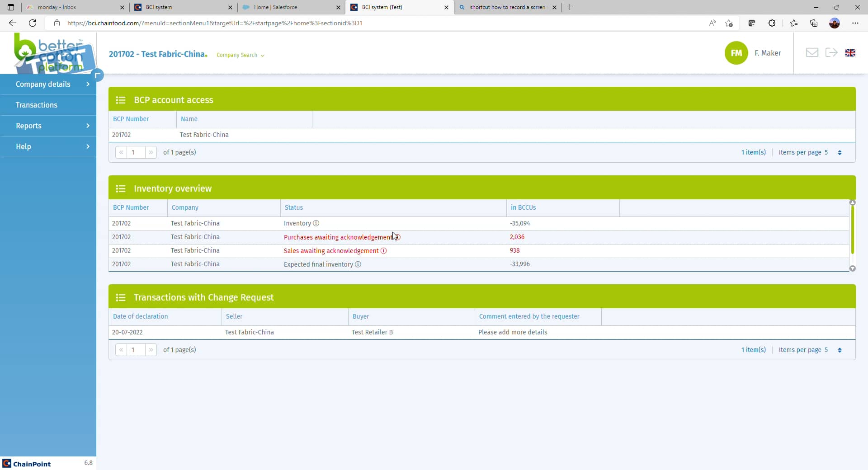Select the UK flag language icon
Screen dimensions: 868x470
click(850, 53)
